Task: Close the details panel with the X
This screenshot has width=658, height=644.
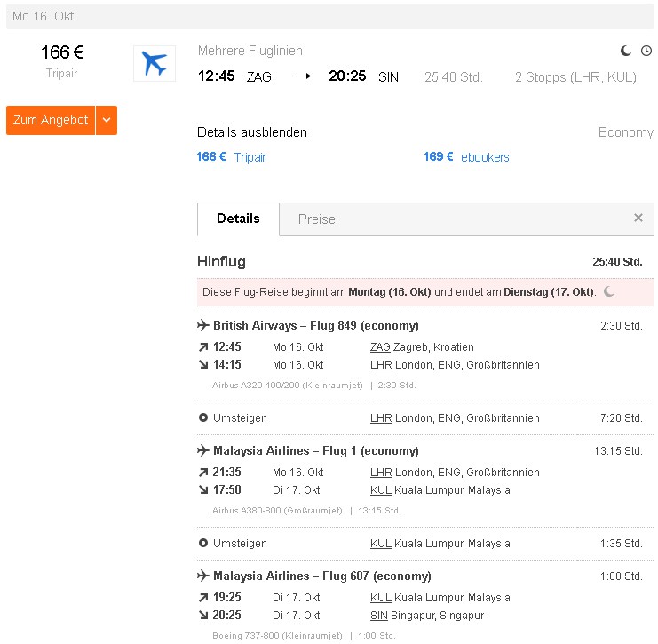Action: (x=638, y=218)
